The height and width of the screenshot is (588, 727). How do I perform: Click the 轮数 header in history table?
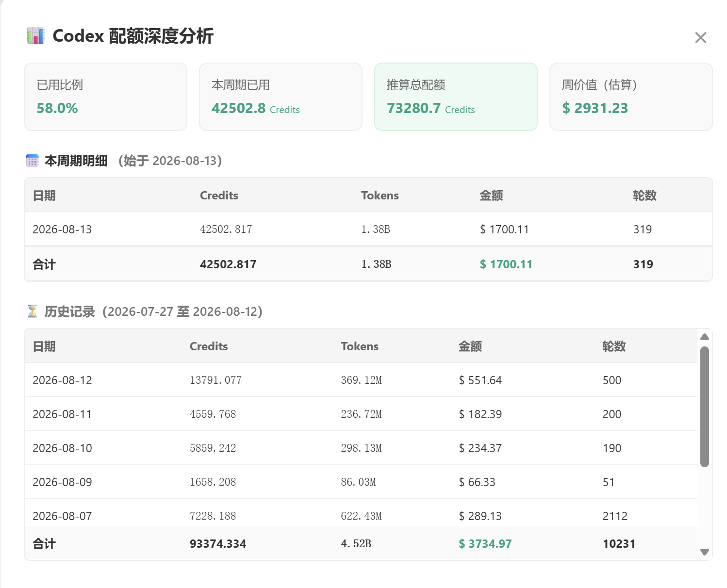pyautogui.click(x=614, y=346)
